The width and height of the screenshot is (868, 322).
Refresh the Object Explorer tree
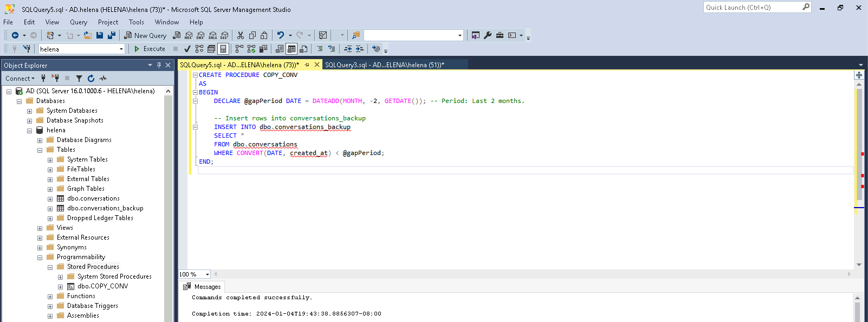[x=91, y=79]
